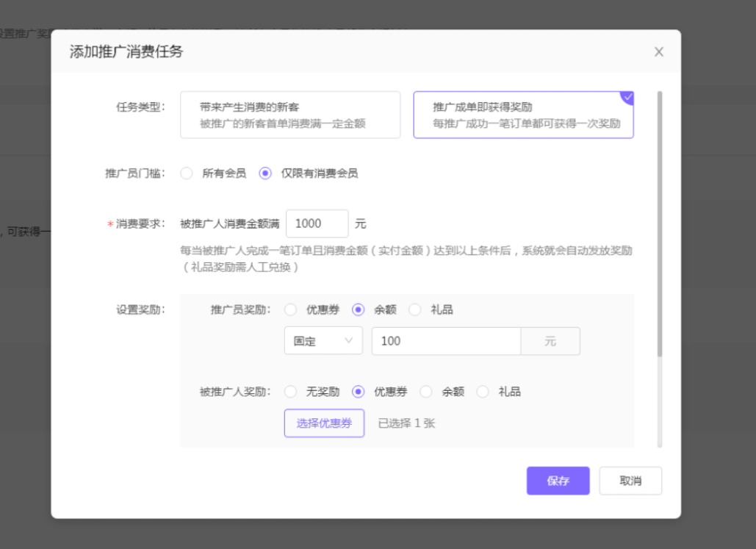The height and width of the screenshot is (549, 756).
Task: Open the 固定 reward type dropdown
Action: [323, 340]
